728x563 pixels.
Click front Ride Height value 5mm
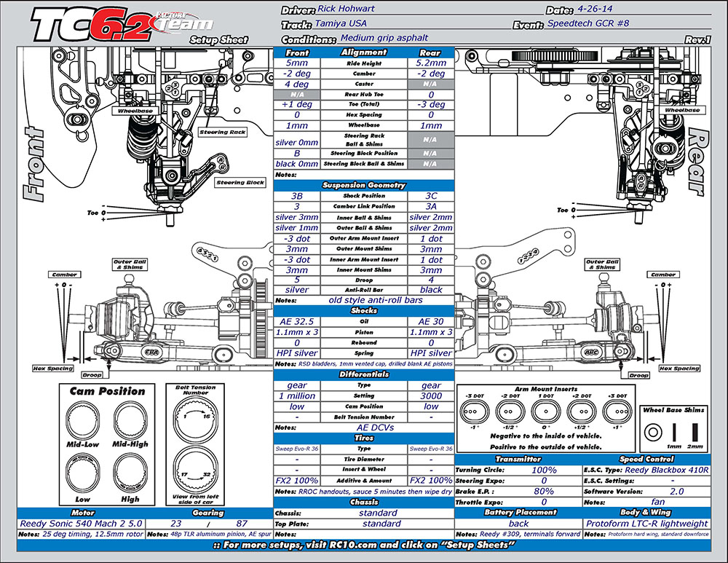coord(297,63)
